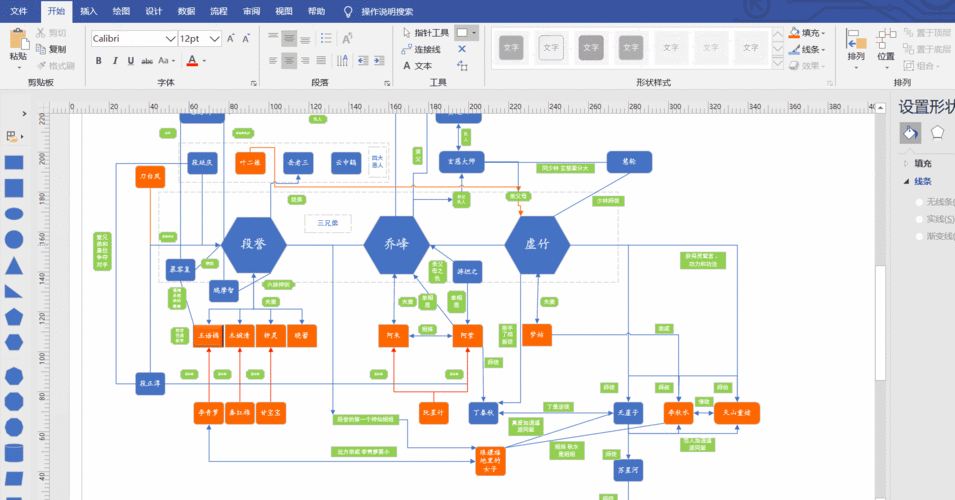Open the Calibri font name dropdown
955x500 pixels.
[170, 38]
